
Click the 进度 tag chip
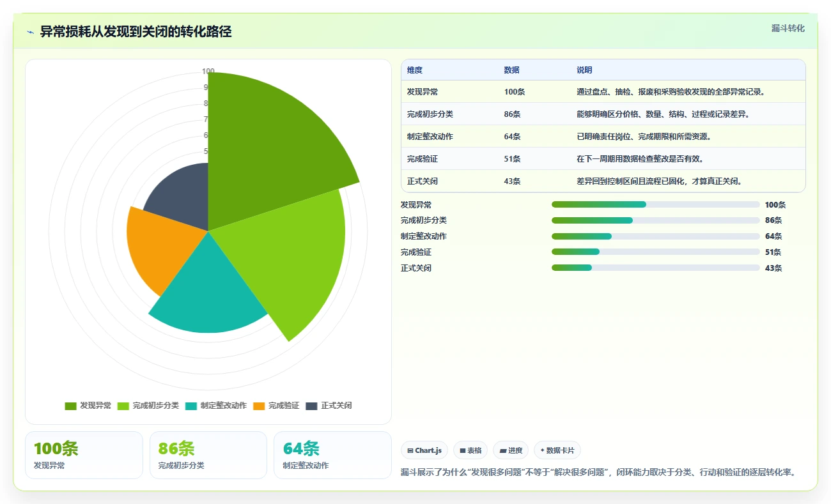(511, 450)
